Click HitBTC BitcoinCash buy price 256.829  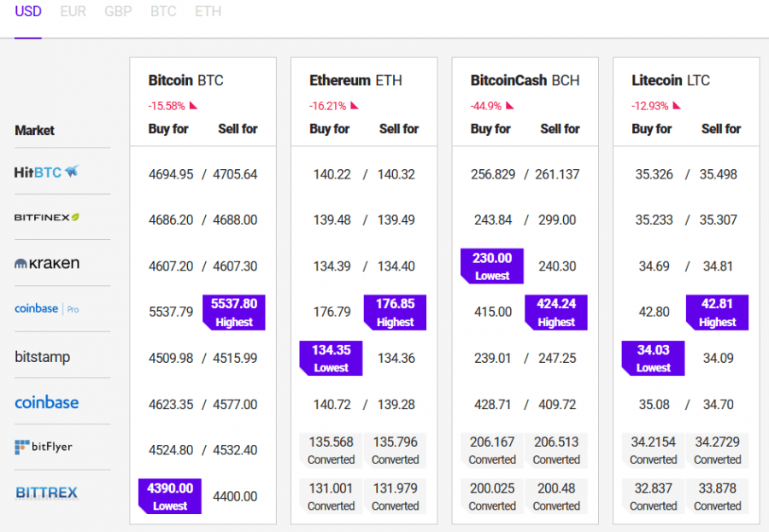click(x=493, y=174)
